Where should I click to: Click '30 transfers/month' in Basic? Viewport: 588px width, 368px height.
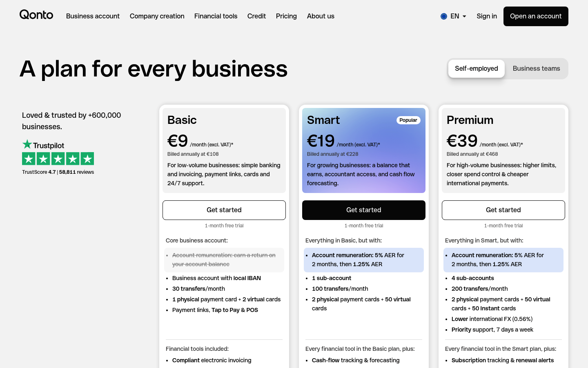tap(198, 289)
